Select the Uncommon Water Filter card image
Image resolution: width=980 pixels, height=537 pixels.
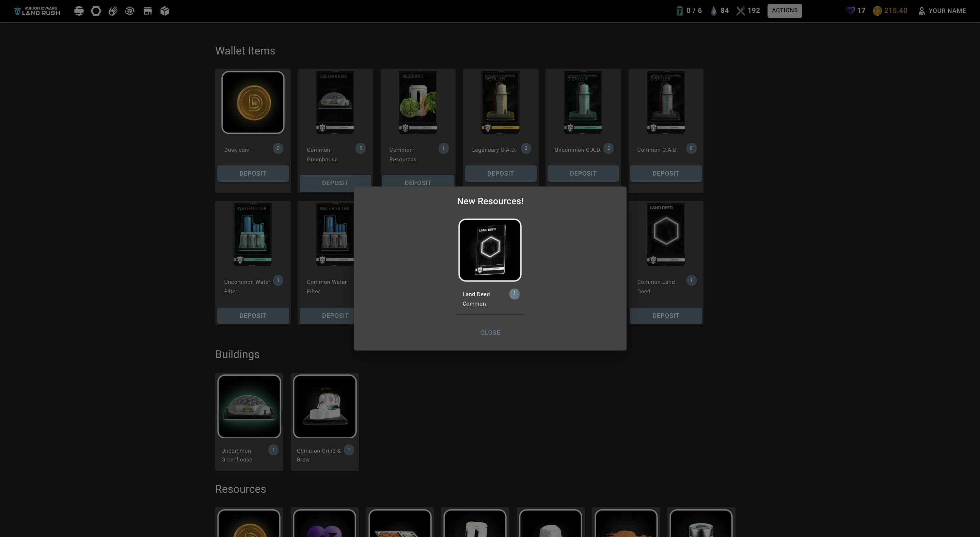pos(253,234)
